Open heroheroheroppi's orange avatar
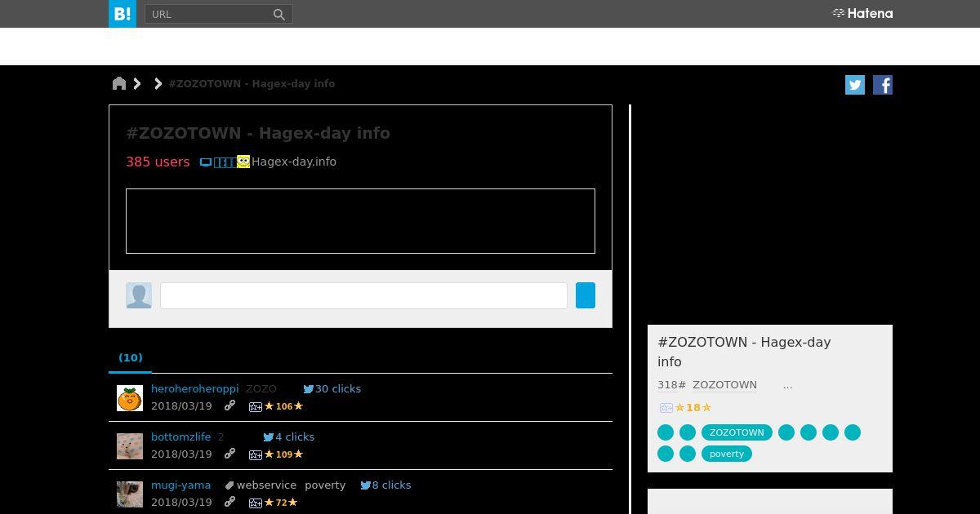Image resolution: width=980 pixels, height=514 pixels. click(x=130, y=398)
